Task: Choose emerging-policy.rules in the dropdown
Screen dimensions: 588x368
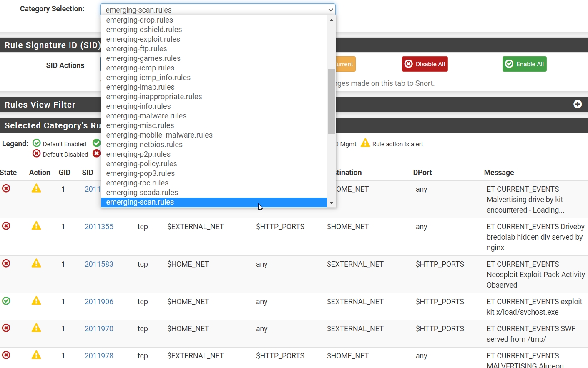Action: point(141,164)
